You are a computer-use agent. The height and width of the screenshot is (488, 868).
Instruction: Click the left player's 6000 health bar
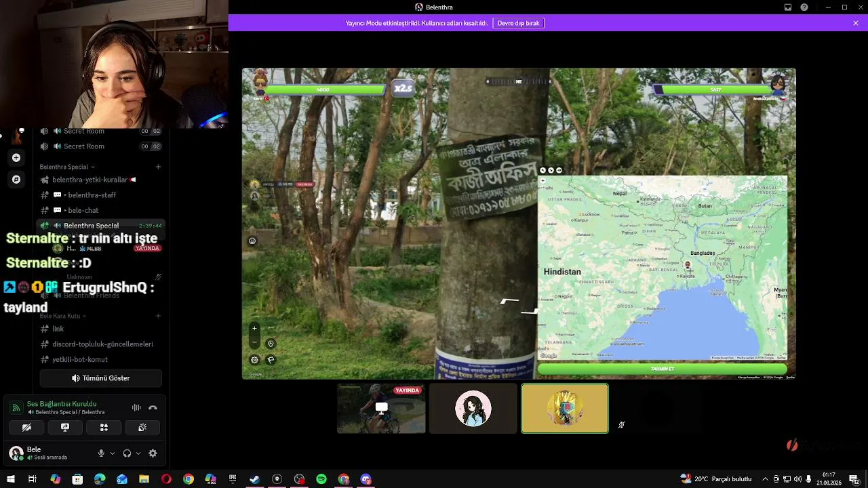[x=325, y=89]
